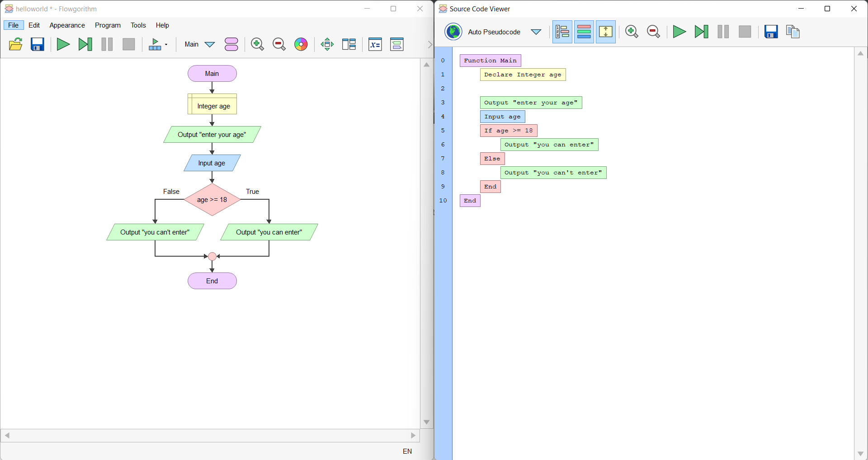Image resolution: width=868 pixels, height=460 pixels.
Task: Expand the Auto Pseudocode language dropdown
Action: pos(536,32)
